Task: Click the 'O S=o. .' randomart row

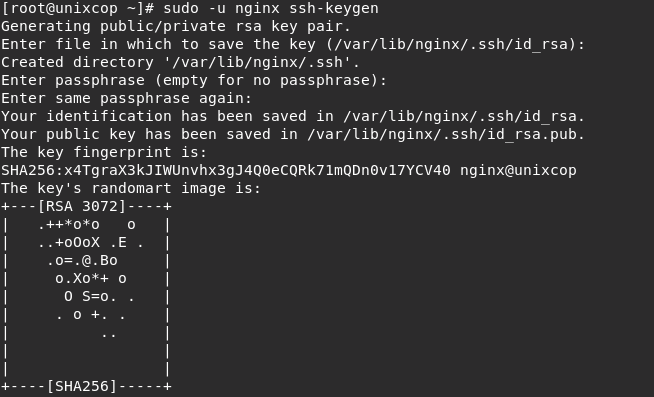Action: coord(99,296)
